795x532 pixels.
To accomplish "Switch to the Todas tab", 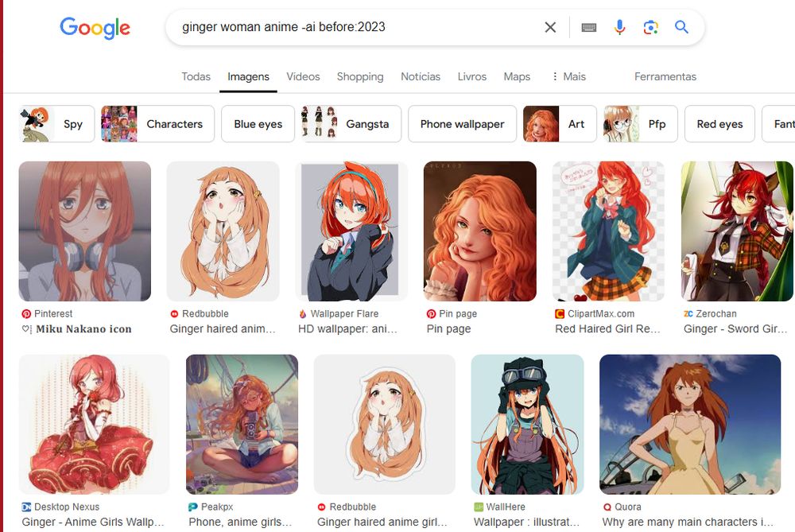I will (196, 76).
